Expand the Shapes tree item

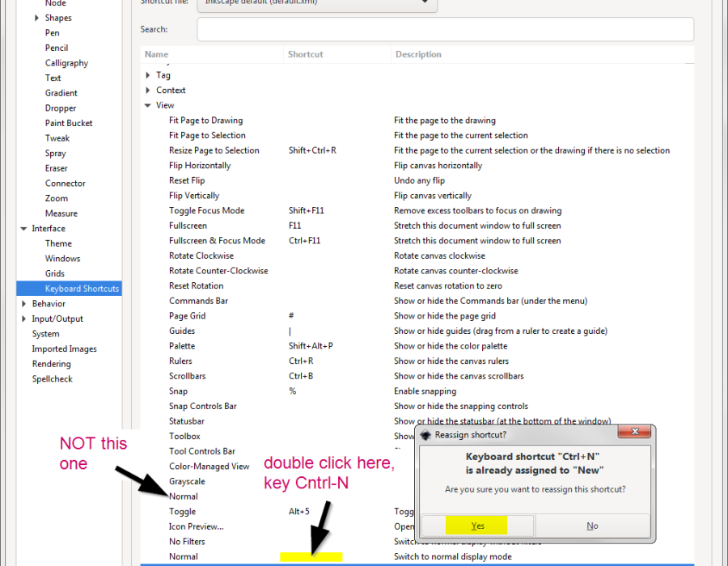pos(36,18)
